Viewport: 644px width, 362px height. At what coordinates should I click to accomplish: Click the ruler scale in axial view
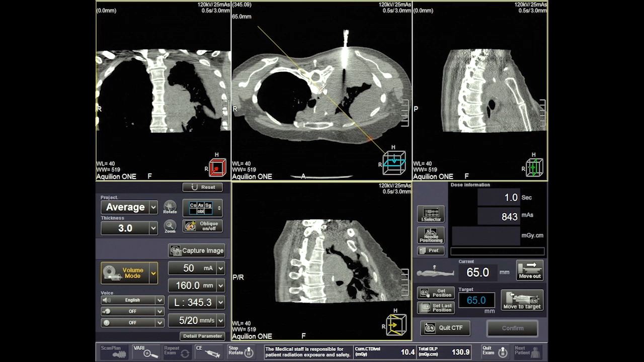(x=405, y=114)
